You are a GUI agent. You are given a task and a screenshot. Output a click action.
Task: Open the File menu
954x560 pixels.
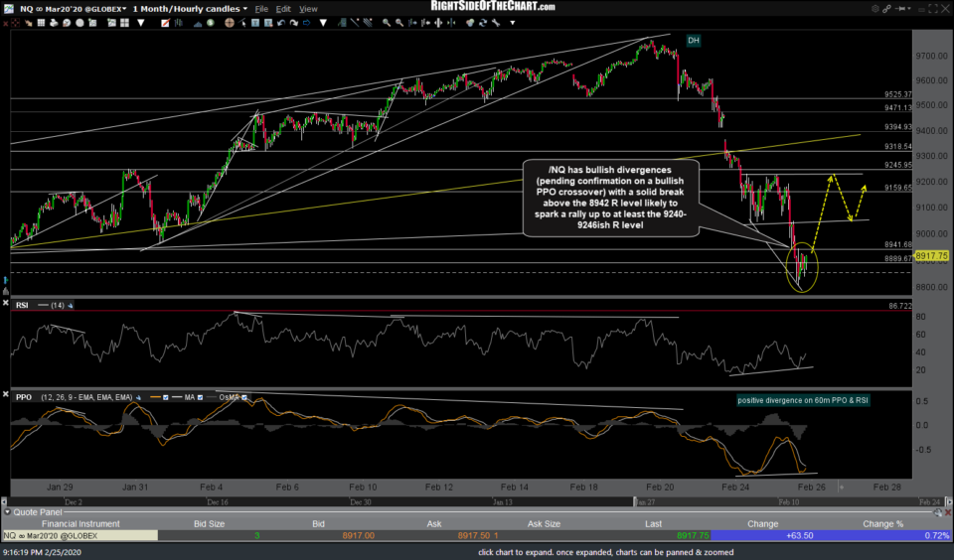click(261, 9)
